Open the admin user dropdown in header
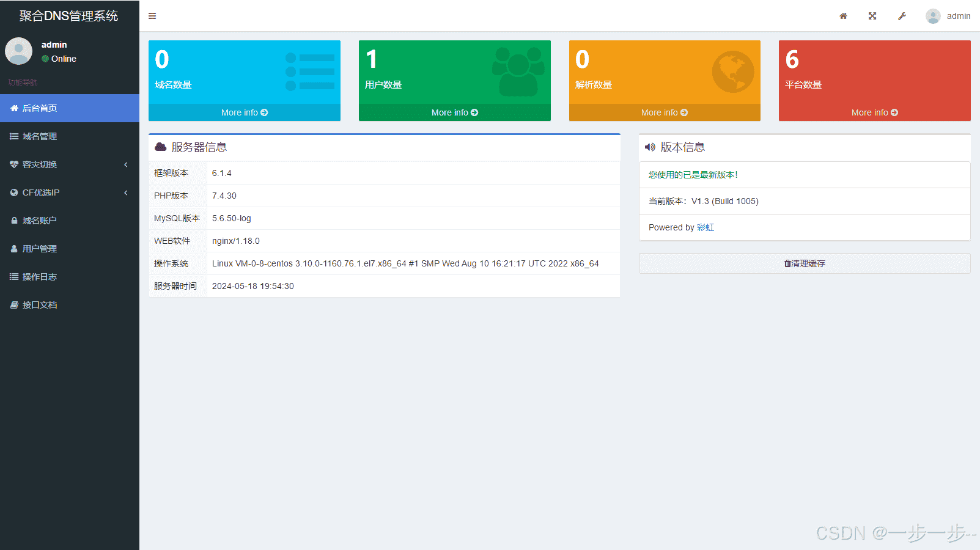 946,16
